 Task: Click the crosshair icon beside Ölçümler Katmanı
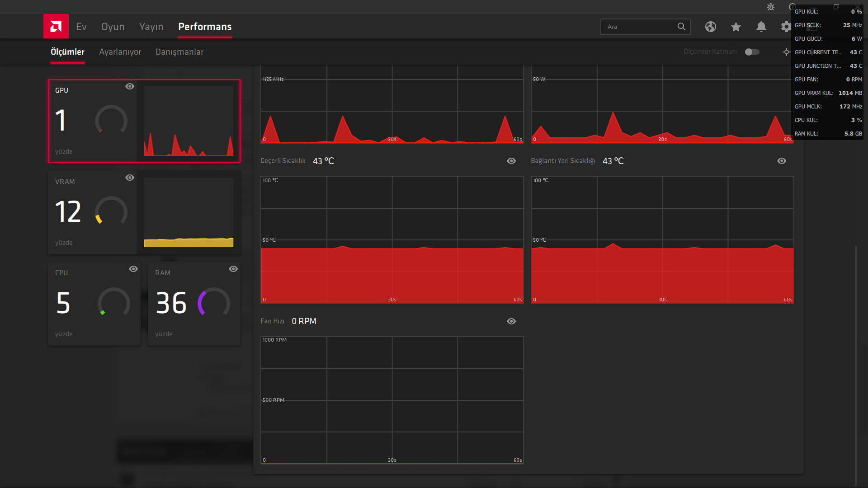point(787,52)
